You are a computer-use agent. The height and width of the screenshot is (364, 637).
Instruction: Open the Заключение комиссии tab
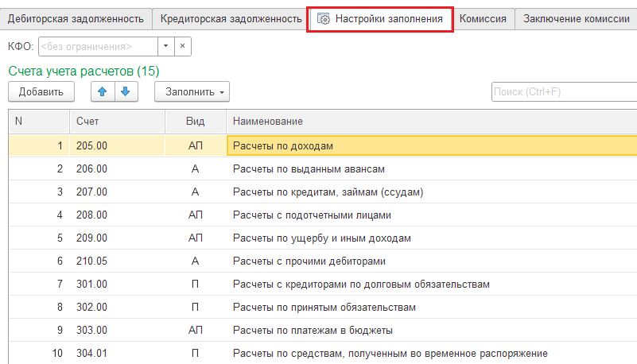pos(576,18)
